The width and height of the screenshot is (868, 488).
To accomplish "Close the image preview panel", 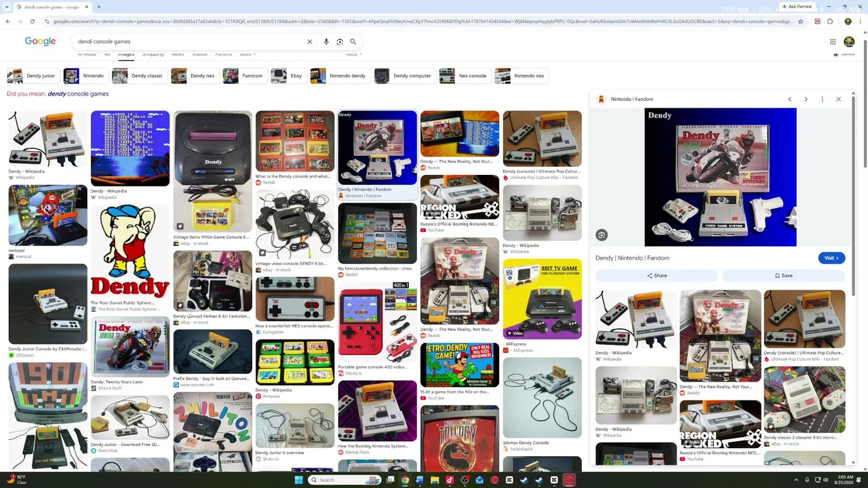I will [838, 99].
